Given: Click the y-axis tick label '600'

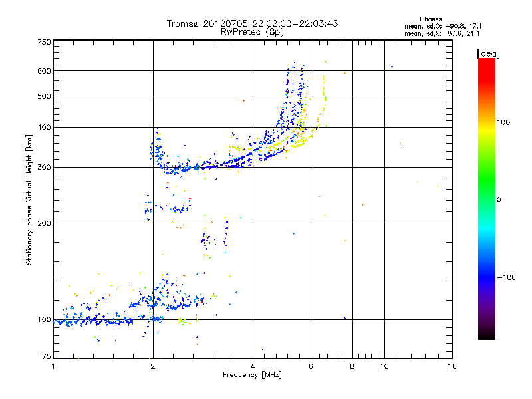Looking at the screenshot, I should 44,71.
